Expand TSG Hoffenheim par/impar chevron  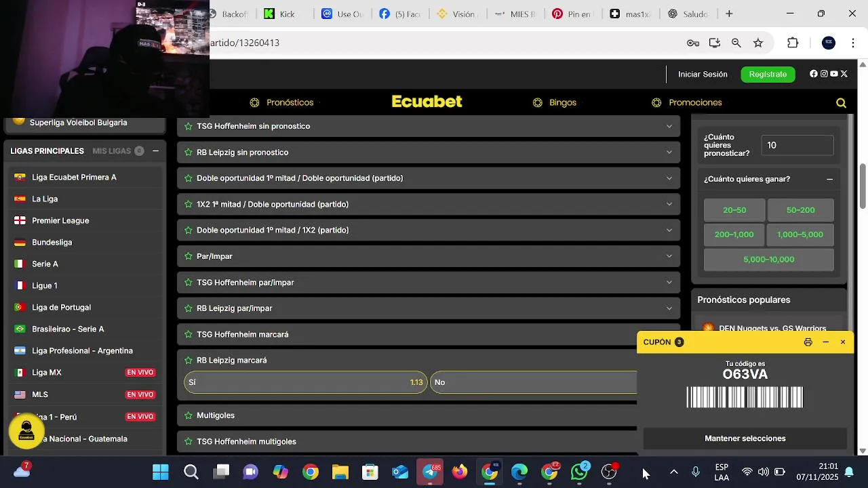(669, 283)
